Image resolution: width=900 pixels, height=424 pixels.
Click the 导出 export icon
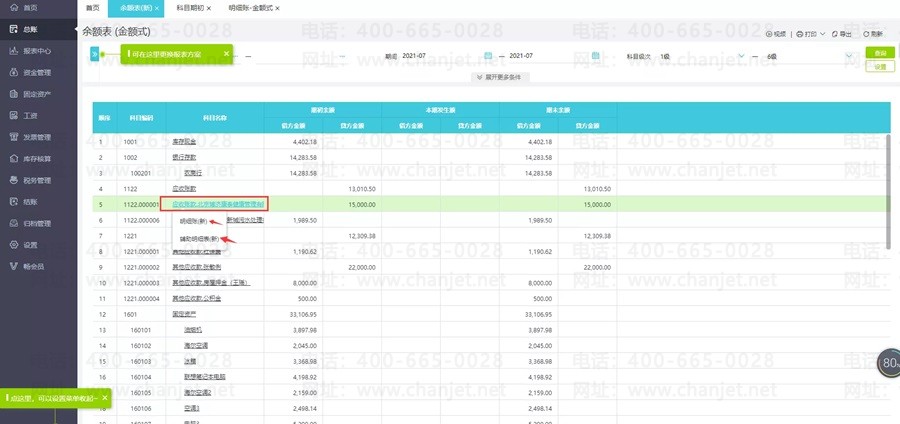tap(835, 34)
